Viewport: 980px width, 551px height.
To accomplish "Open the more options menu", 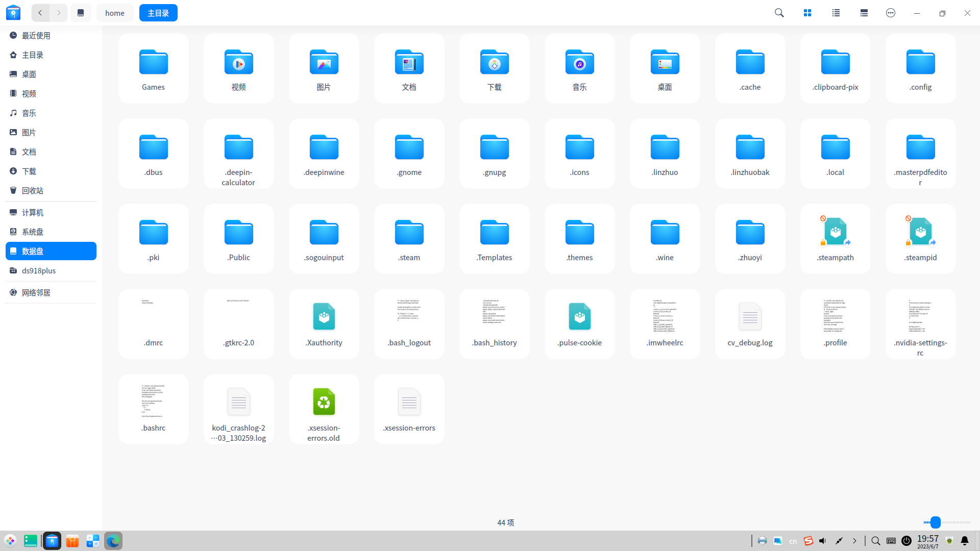I will 891,13.
